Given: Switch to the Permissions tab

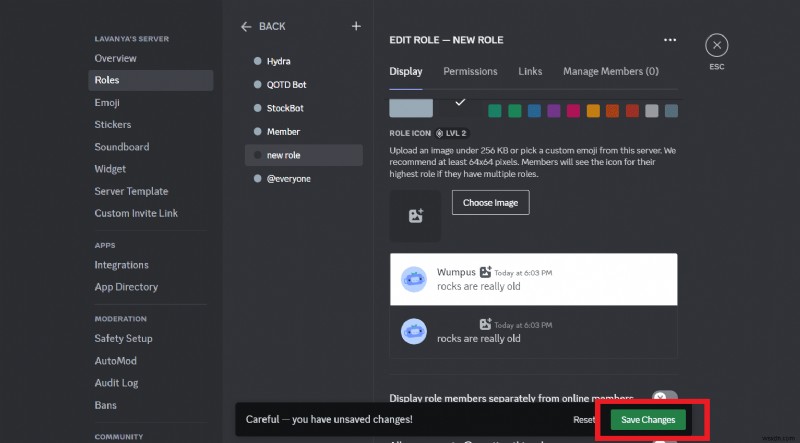Looking at the screenshot, I should coord(470,71).
